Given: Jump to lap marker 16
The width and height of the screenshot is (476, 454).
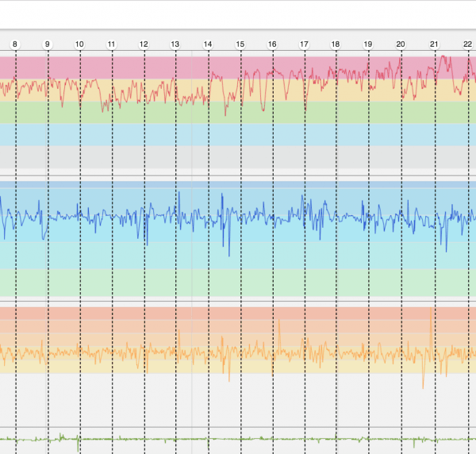Looking at the screenshot, I should [271, 44].
